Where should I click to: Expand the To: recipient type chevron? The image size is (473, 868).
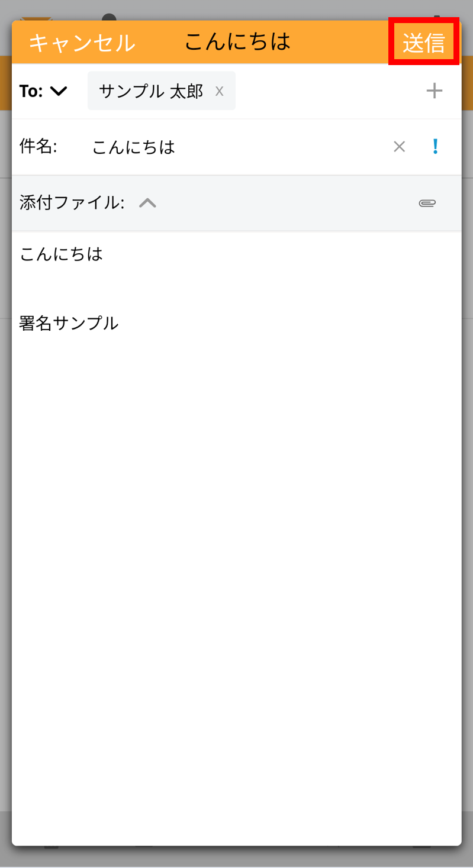(59, 91)
